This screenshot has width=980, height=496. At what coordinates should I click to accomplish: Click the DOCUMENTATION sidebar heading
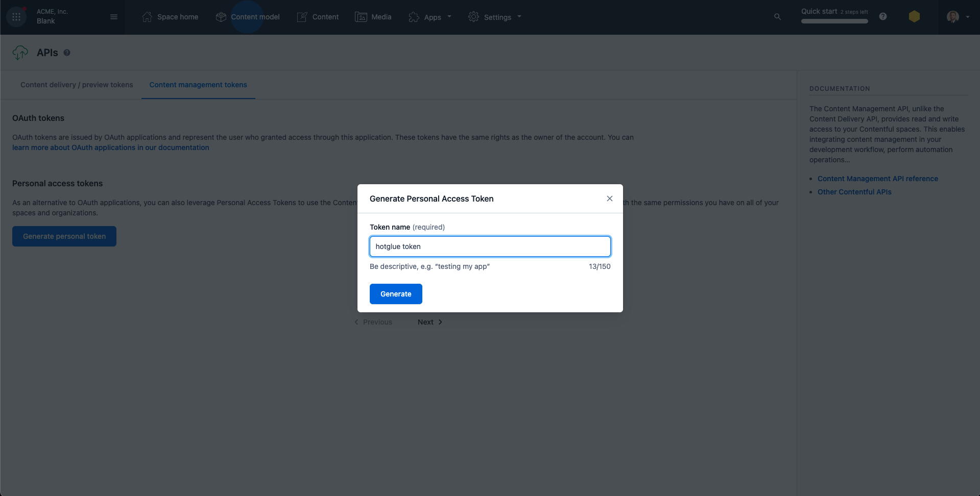[840, 89]
